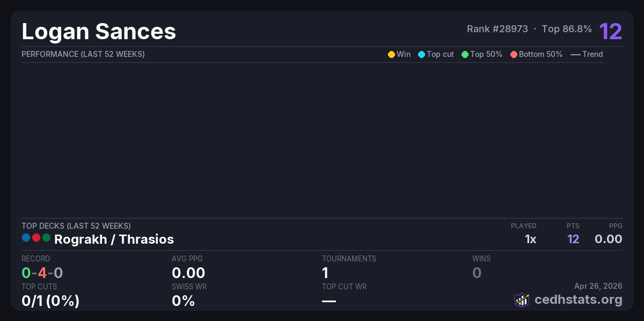Image resolution: width=644 pixels, height=321 pixels.
Task: Open the Rograkh / Thrasios deck entry
Action: pyautogui.click(x=114, y=239)
